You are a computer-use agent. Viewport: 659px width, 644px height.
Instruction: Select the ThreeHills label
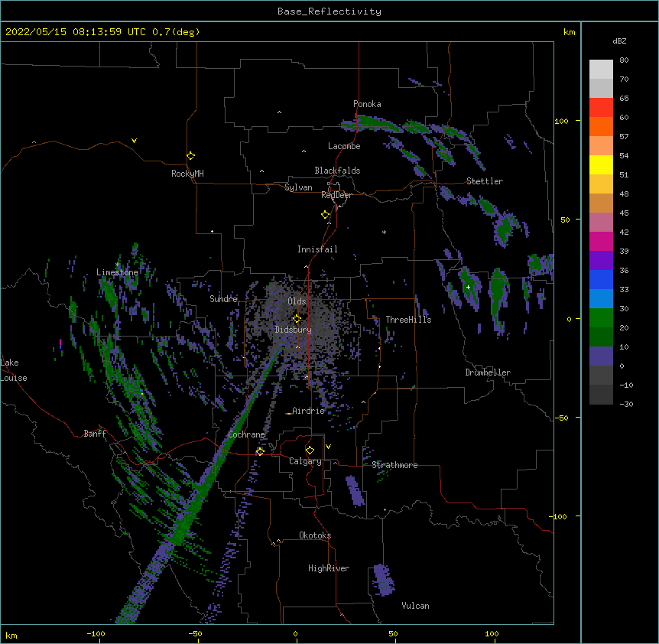pyautogui.click(x=408, y=320)
